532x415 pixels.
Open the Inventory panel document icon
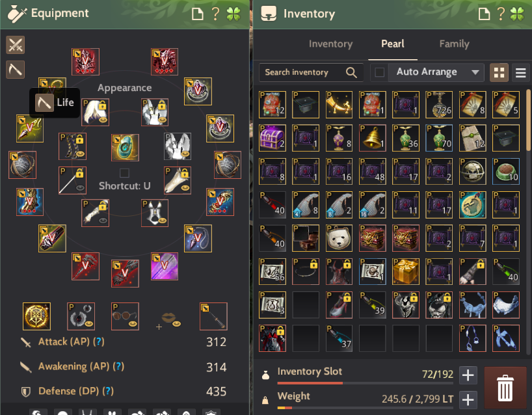[484, 14]
